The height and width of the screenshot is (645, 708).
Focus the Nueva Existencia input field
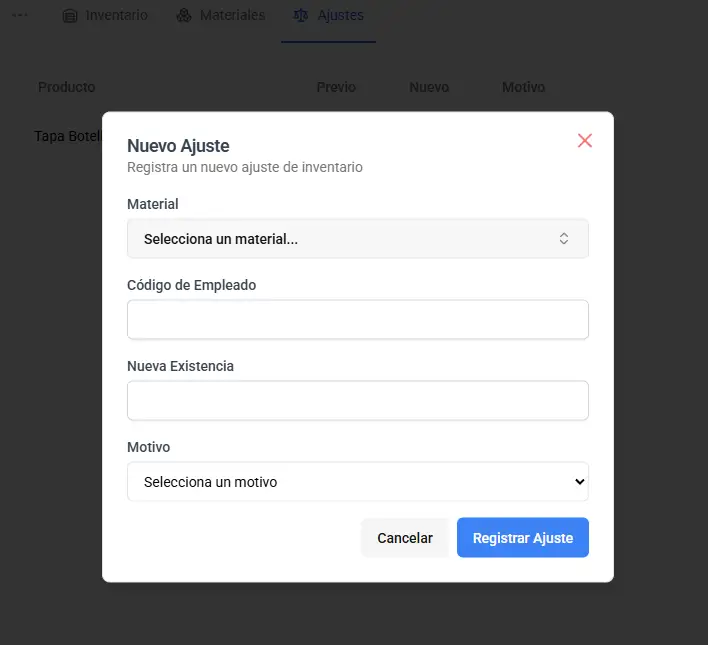pos(358,400)
